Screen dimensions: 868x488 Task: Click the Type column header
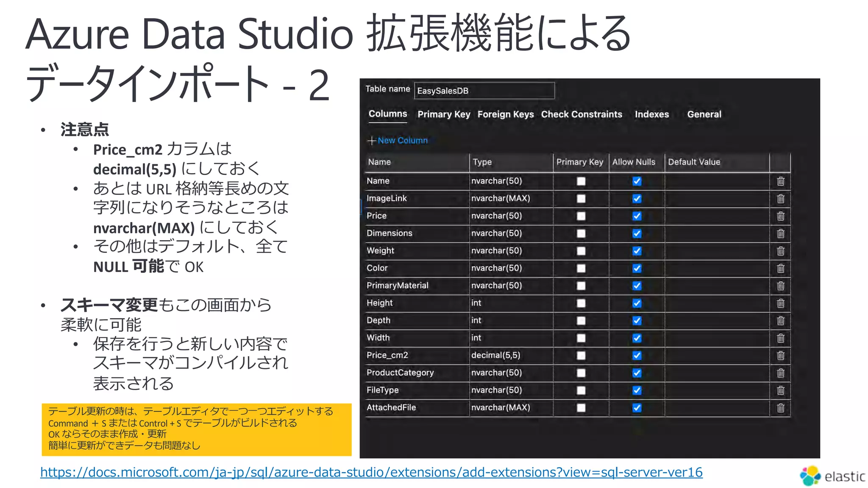point(511,162)
